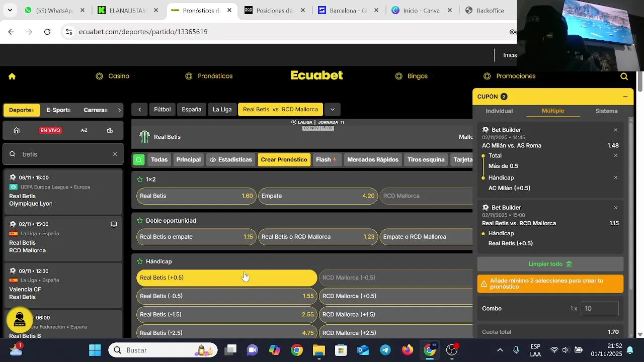Toggle Estadísticas view
The height and width of the screenshot is (362, 644).
click(x=231, y=160)
